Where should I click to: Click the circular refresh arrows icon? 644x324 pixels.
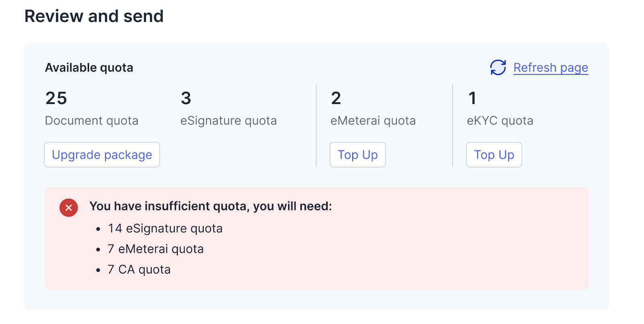tap(498, 68)
